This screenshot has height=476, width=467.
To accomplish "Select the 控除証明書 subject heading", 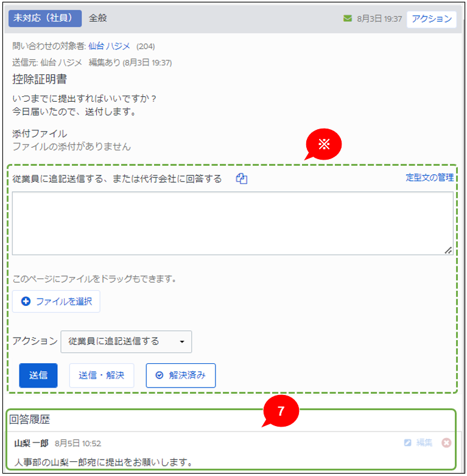I will tap(40, 79).
